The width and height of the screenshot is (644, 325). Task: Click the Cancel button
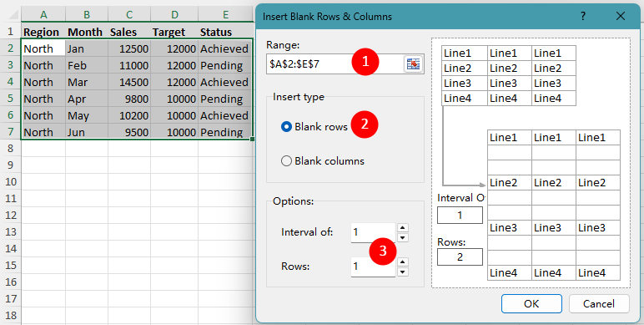point(599,303)
